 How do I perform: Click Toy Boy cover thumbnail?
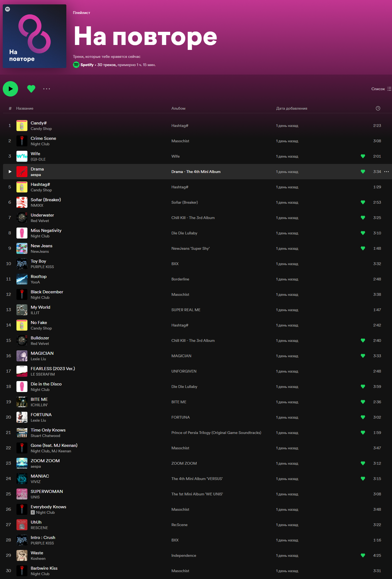tap(22, 264)
